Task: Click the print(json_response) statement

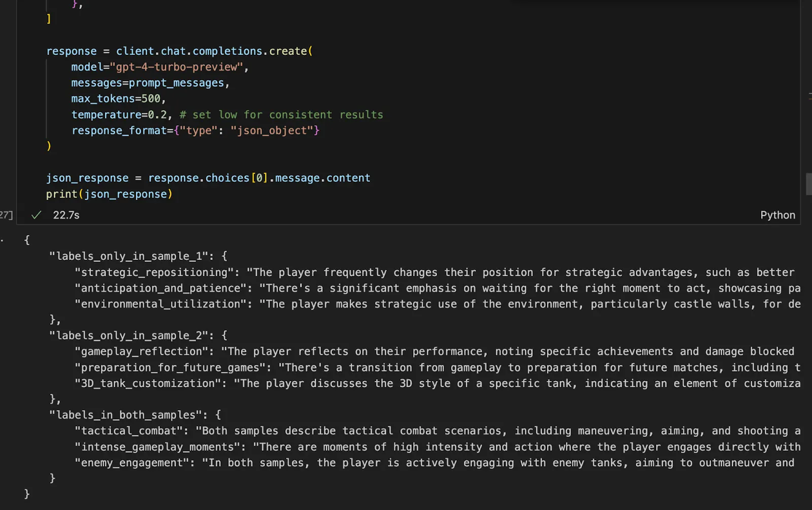Action: click(x=109, y=194)
